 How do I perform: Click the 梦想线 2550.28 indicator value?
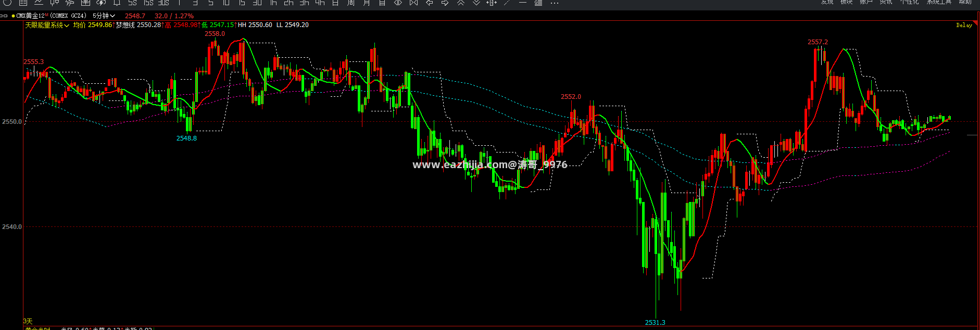[139, 25]
